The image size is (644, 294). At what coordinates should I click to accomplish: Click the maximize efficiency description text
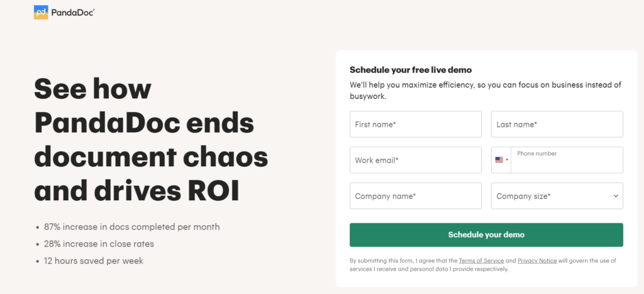click(485, 91)
